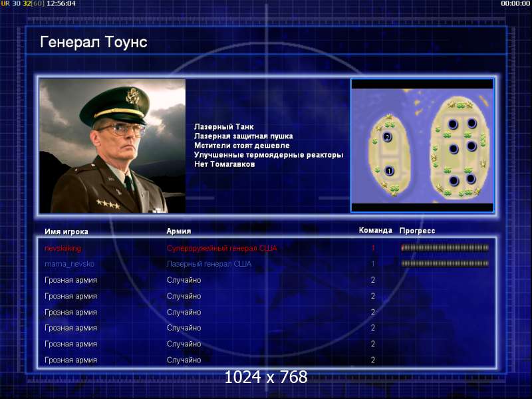
Task: Click the 12:56:04 clock overlay
Action: click(x=61, y=4)
